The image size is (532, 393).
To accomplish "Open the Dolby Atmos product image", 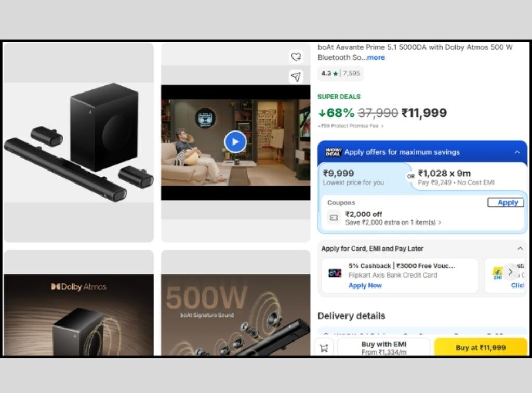I will [79, 303].
